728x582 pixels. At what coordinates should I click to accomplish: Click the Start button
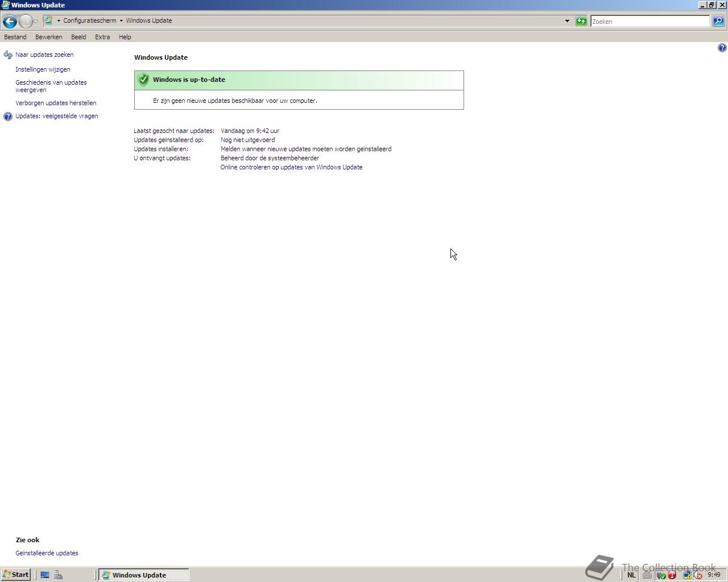[x=16, y=575]
